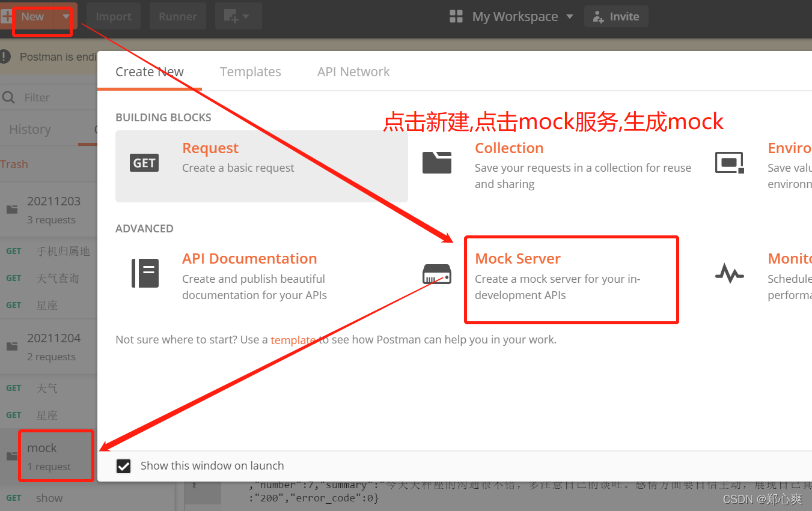
Task: Click the text '3 requests'
Action: (x=51, y=220)
